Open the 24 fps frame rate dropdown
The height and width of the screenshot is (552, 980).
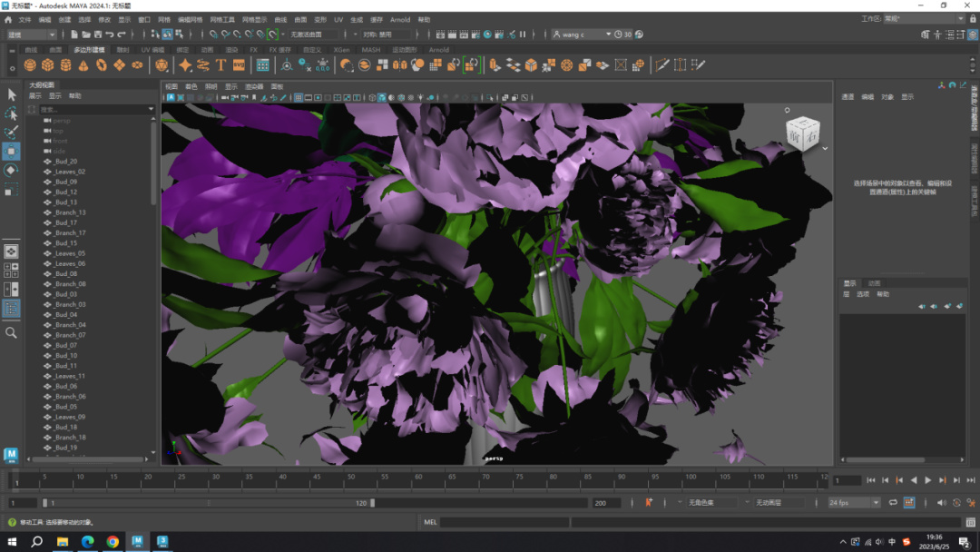pos(854,502)
